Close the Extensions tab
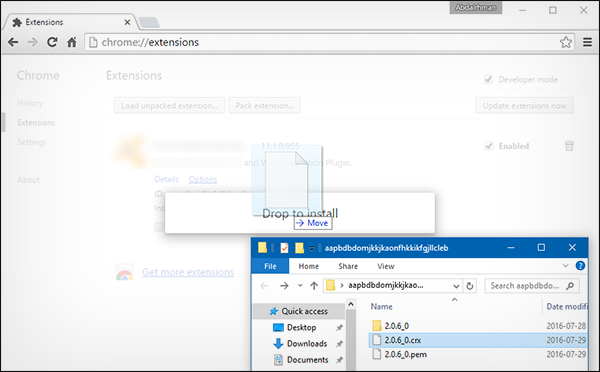This screenshot has width=600, height=372. click(x=127, y=23)
